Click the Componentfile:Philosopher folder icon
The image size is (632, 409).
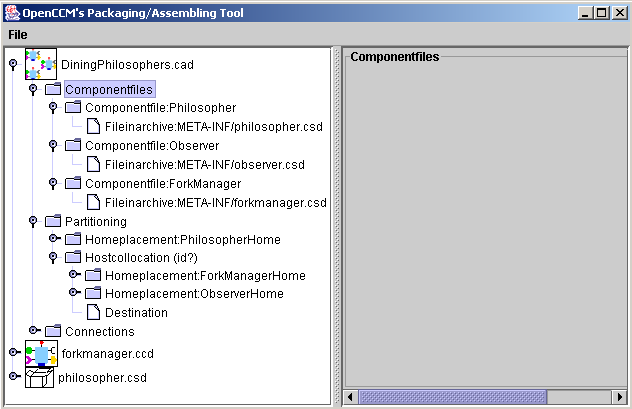(73, 107)
